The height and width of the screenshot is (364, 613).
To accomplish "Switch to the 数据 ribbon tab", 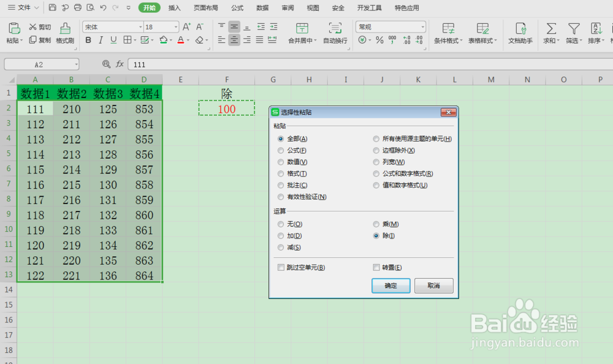I will coord(262,8).
